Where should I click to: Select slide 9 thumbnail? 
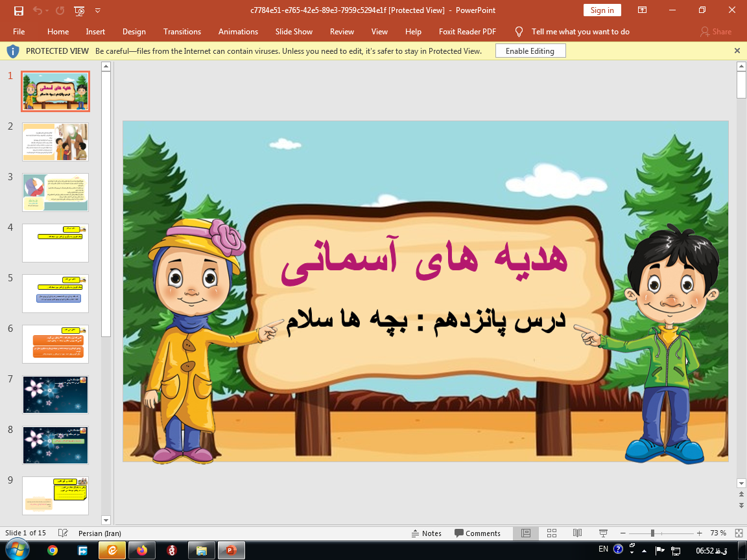55,496
